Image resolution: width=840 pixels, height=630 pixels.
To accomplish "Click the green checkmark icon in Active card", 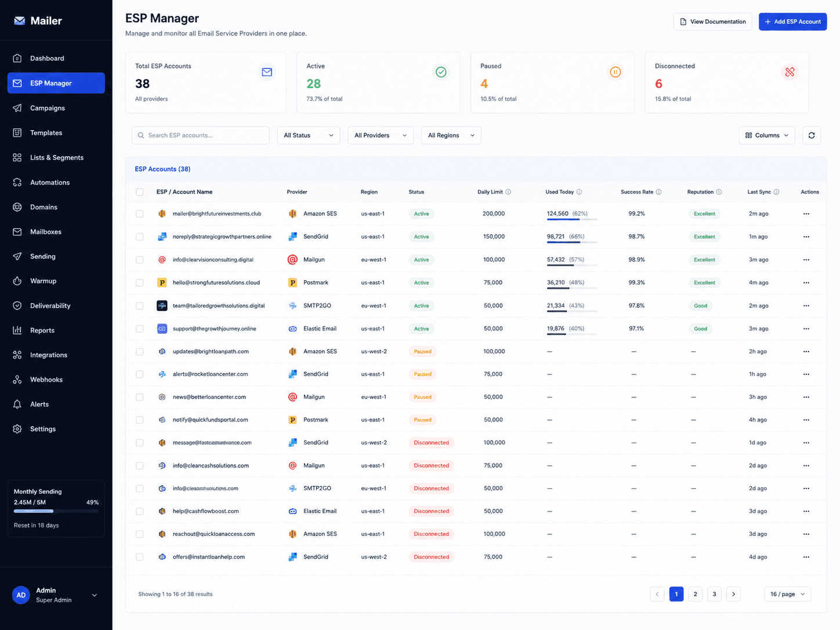I will (x=441, y=72).
